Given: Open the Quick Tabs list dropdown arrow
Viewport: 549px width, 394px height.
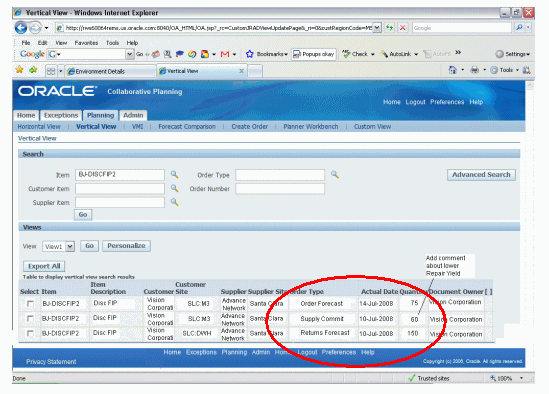Looking at the screenshot, I should pos(60,71).
